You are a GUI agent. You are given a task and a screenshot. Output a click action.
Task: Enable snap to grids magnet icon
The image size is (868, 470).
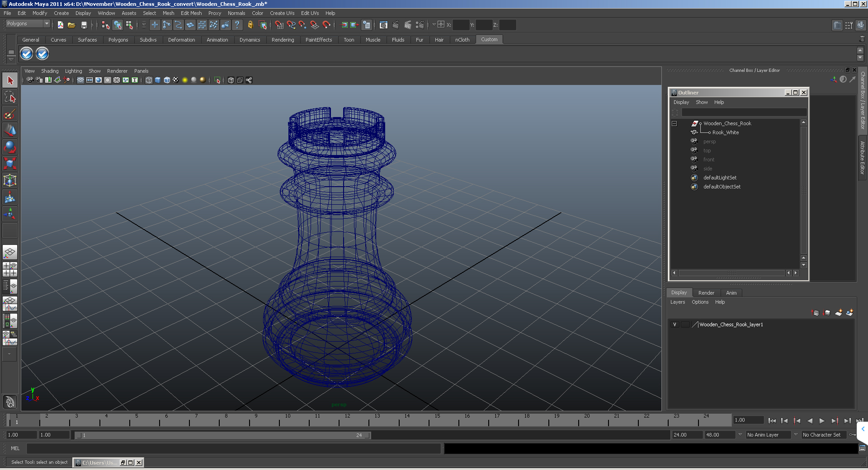tap(279, 25)
